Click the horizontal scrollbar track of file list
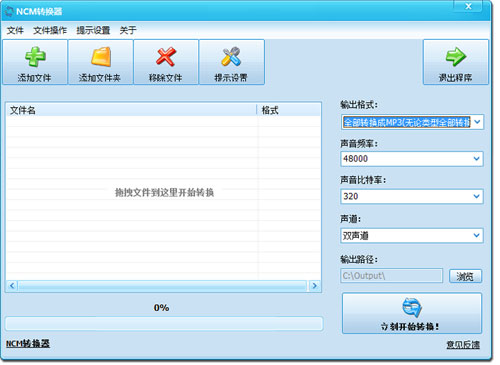The width and height of the screenshot is (500, 365). (162, 286)
